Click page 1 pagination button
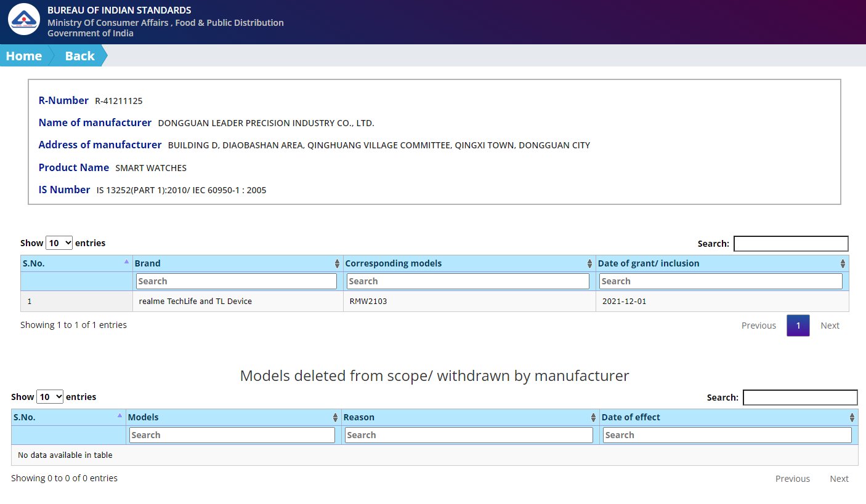Image resolution: width=866 pixels, height=504 pixels. click(798, 326)
